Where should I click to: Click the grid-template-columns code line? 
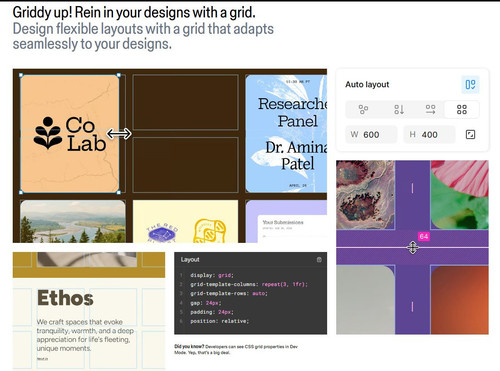249,284
